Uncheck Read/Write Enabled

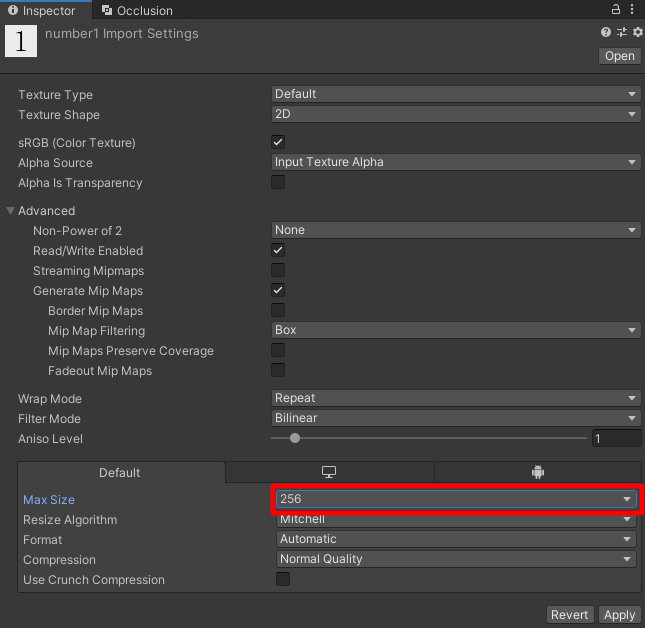pyautogui.click(x=278, y=251)
